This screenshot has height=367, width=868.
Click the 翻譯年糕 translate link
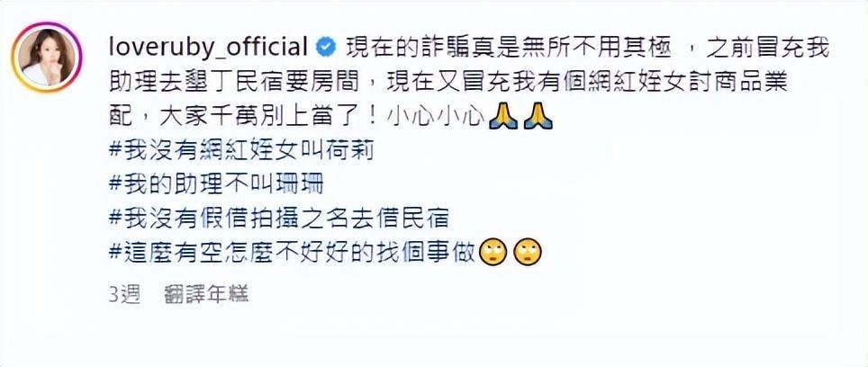pos(206,295)
